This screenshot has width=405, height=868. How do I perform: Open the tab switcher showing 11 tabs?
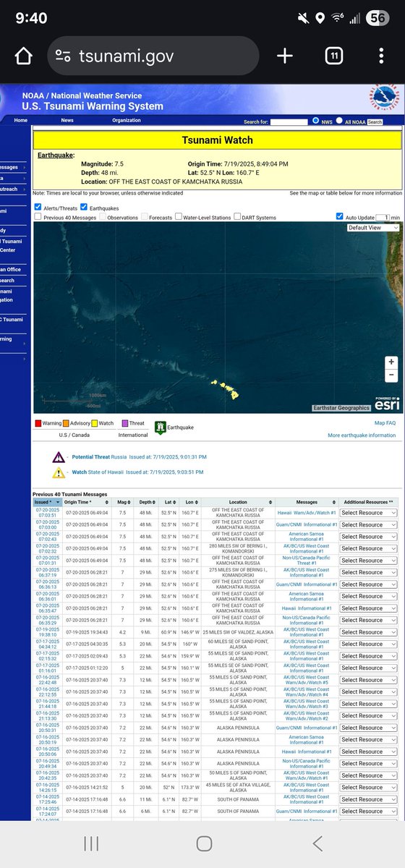[333, 56]
